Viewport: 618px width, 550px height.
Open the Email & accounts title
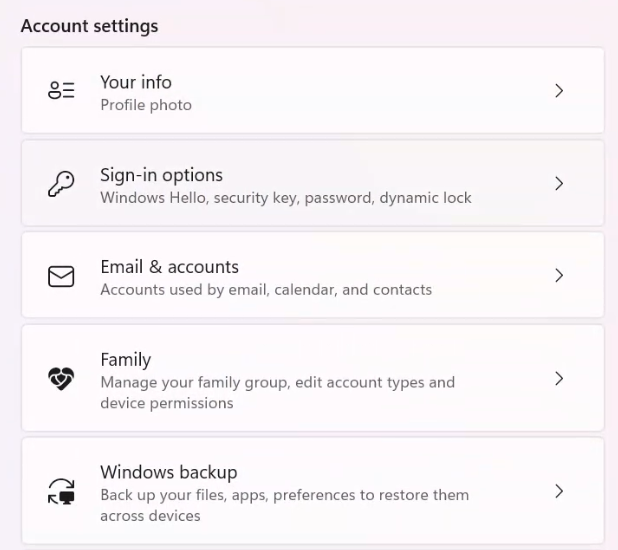169,267
